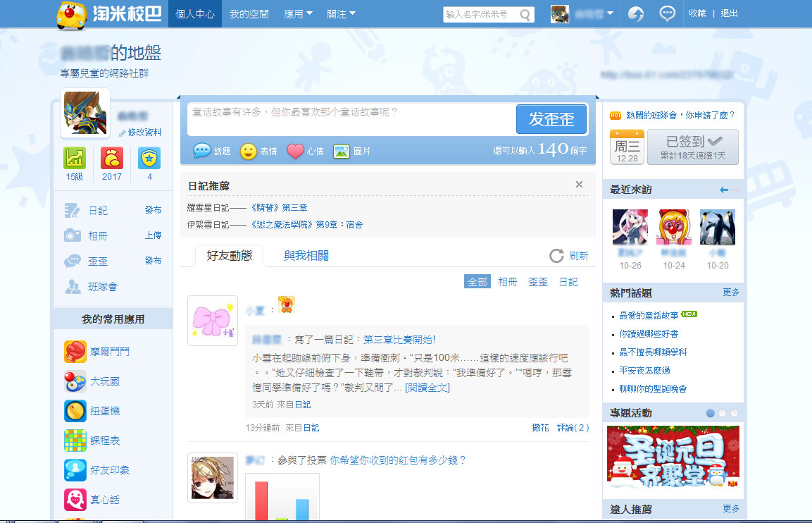This screenshot has height=523, width=812.
Task: Open the 表情 emoji picker
Action: coord(249,151)
